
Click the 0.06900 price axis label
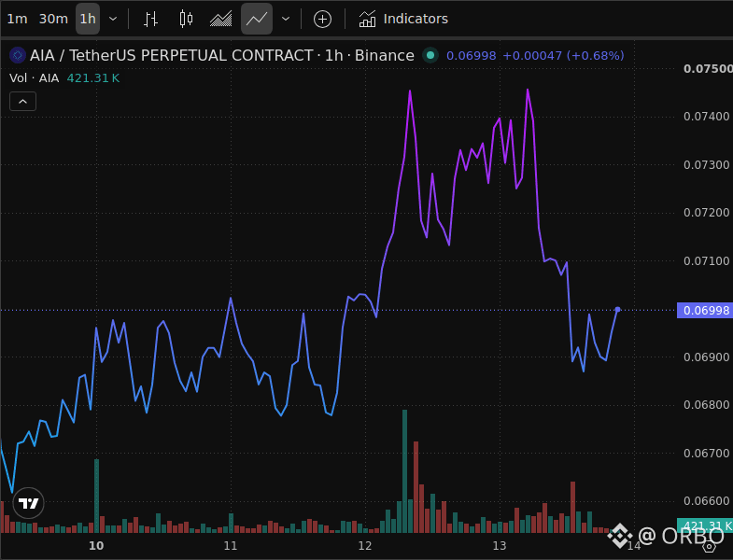(x=706, y=357)
